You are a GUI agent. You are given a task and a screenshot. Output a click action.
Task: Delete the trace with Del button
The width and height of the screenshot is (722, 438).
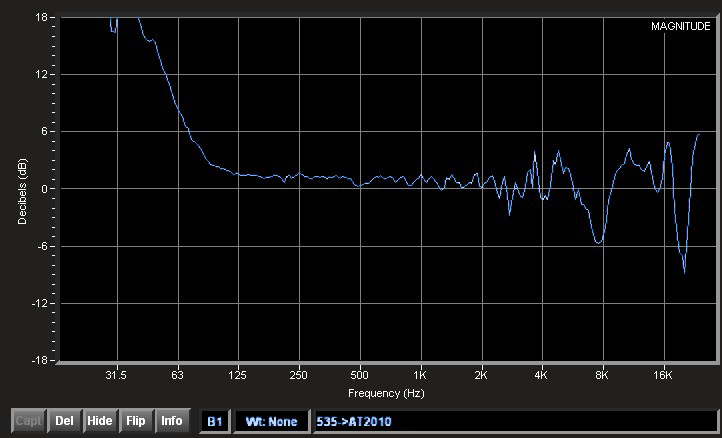pyautogui.click(x=64, y=420)
